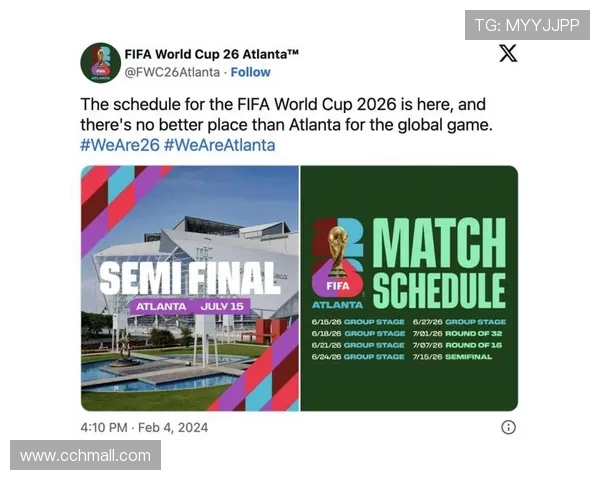Click the ATLANTA JULY 15 purple banner
The image size is (600, 480).
click(190, 307)
